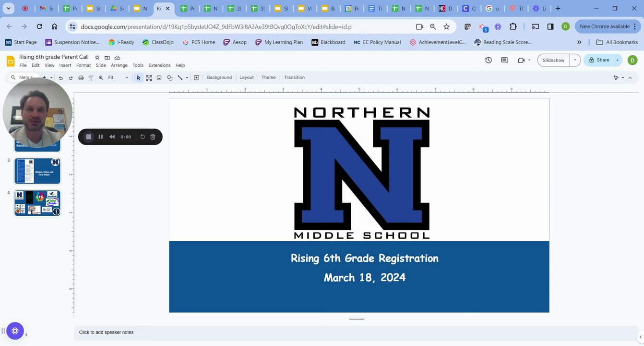Open the Blackboard bookmark
The width and height of the screenshot is (644, 346).
pos(328,42)
